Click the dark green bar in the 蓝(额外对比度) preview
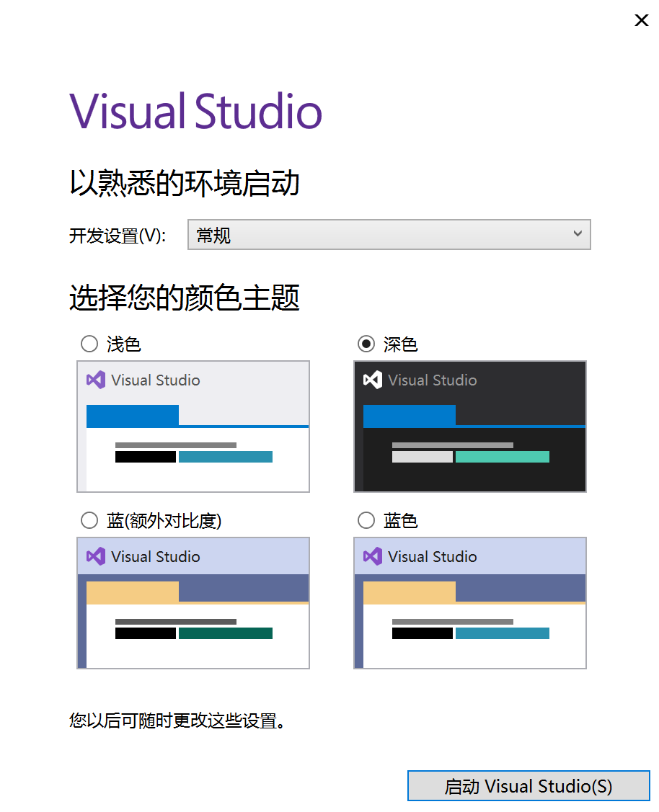This screenshot has width=659, height=812. click(226, 633)
